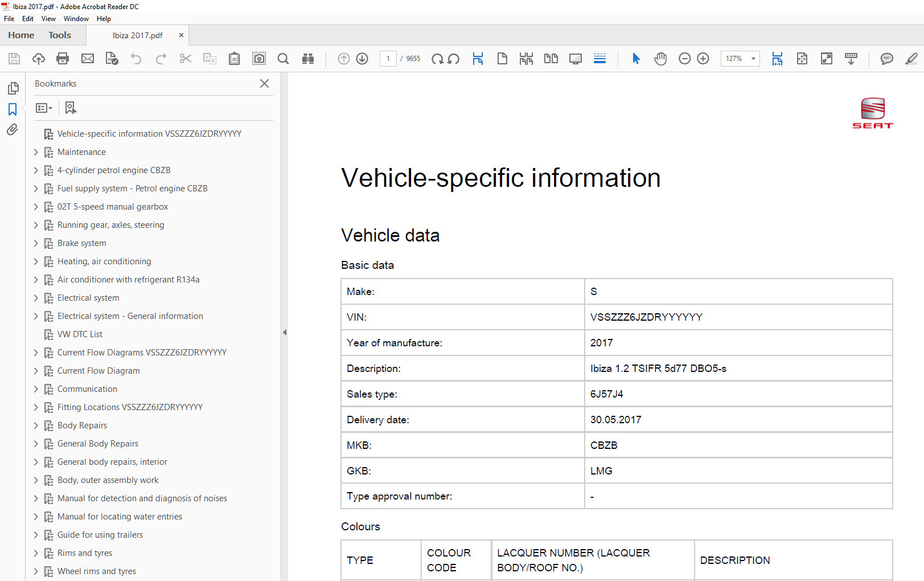The image size is (924, 581).
Task: Click the Zoom out minus icon
Action: point(685,59)
